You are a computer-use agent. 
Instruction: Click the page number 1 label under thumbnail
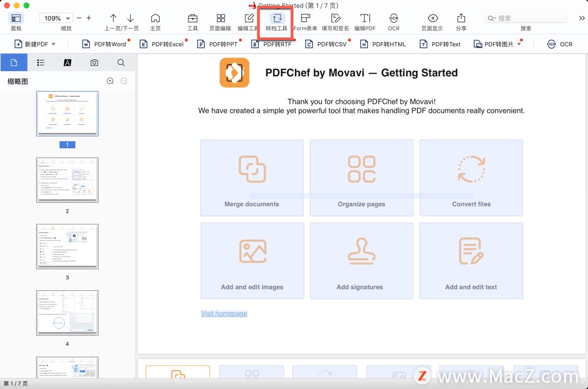point(67,145)
